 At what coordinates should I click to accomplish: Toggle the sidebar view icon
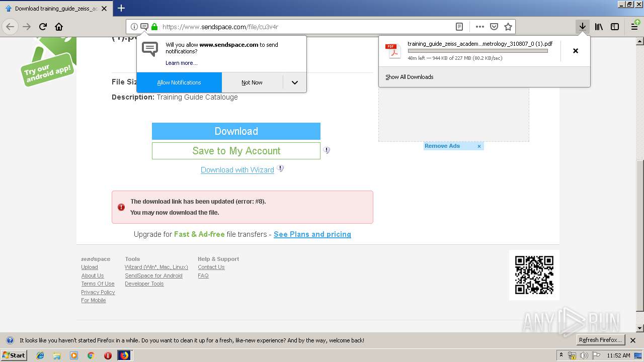coord(615,27)
